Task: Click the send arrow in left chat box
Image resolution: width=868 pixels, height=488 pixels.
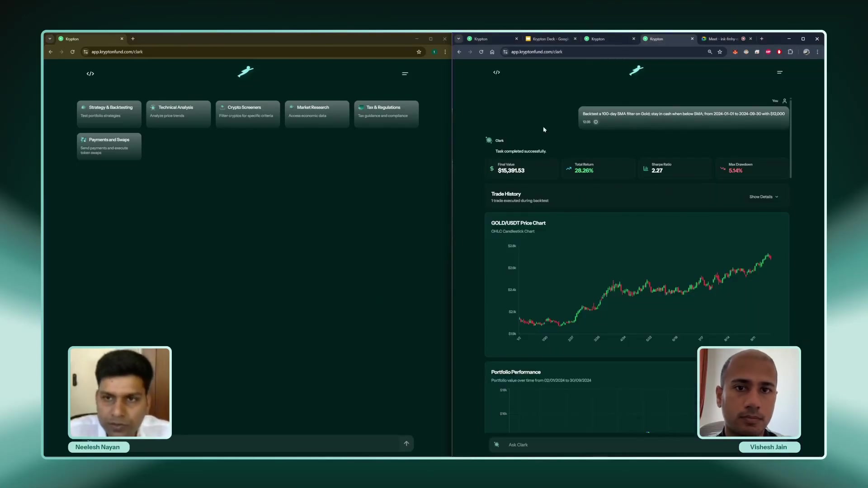Action: (406, 444)
